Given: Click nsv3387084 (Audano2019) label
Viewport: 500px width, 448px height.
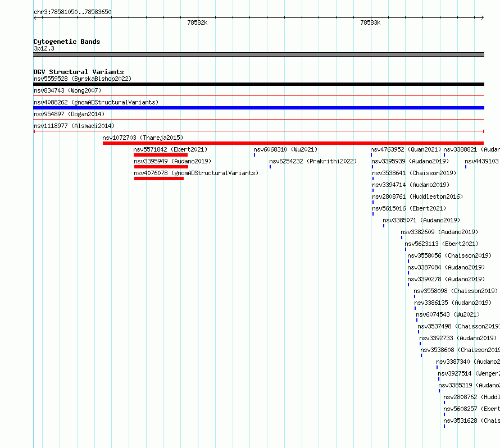Looking at the screenshot, I should click(x=446, y=267).
